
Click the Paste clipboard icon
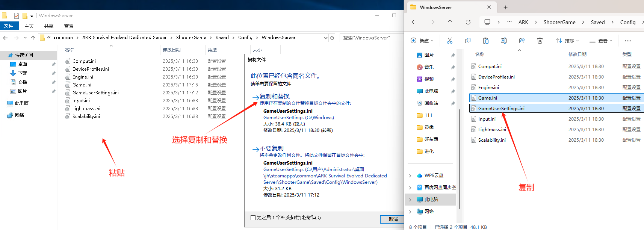click(486, 41)
